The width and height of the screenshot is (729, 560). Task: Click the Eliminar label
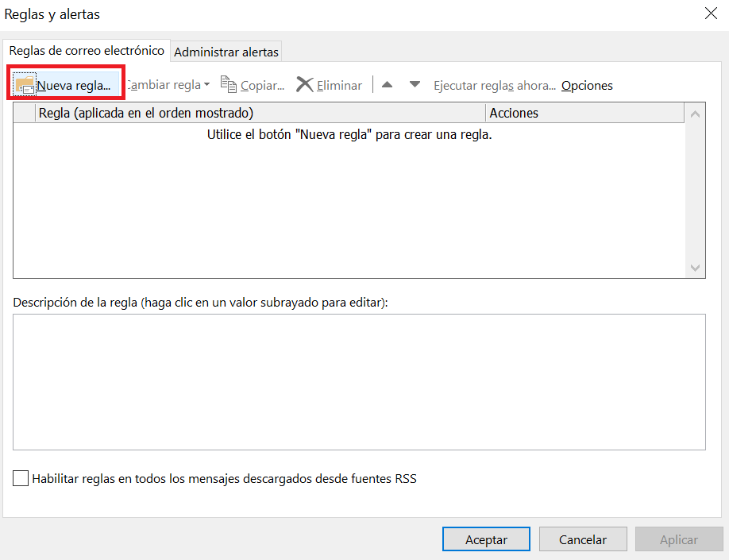(339, 86)
